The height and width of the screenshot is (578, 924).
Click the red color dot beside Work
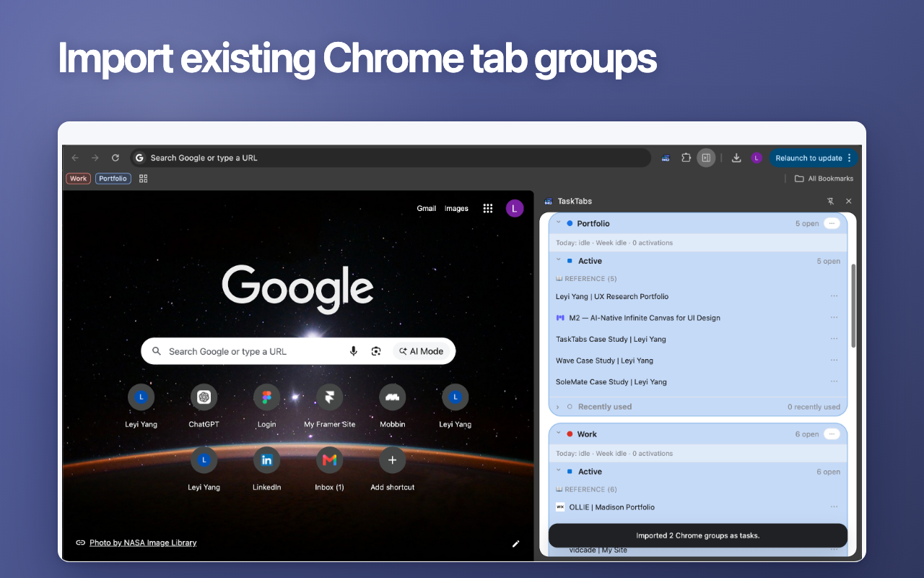(x=570, y=434)
